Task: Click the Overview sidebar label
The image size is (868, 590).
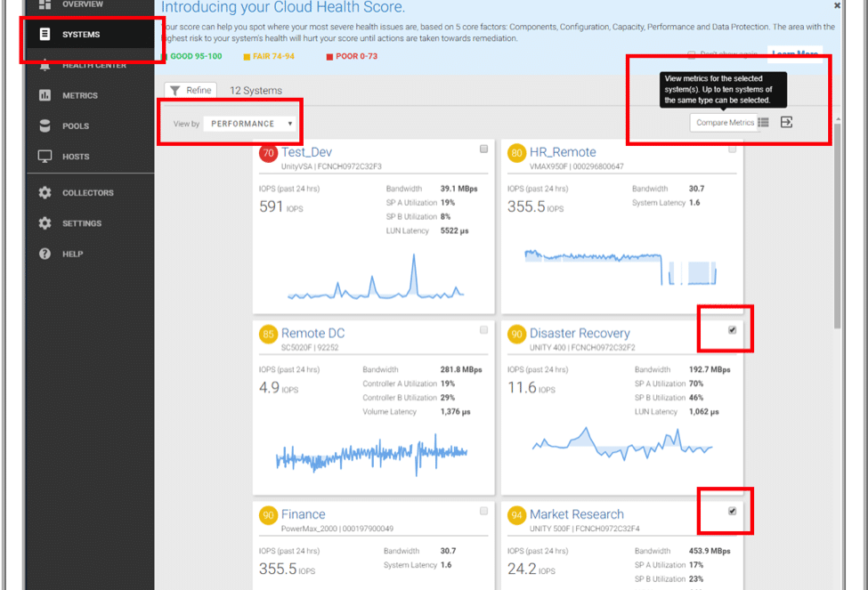Action: click(83, 4)
